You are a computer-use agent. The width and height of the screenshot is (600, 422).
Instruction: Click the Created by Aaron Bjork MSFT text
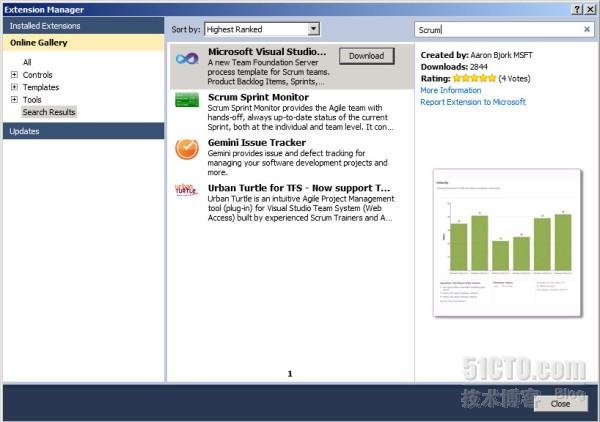point(477,55)
